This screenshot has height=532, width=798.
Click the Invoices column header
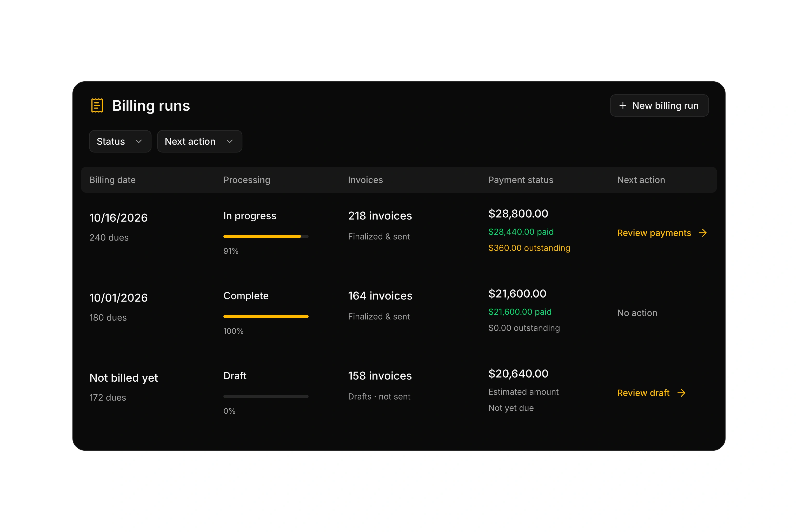tap(365, 180)
